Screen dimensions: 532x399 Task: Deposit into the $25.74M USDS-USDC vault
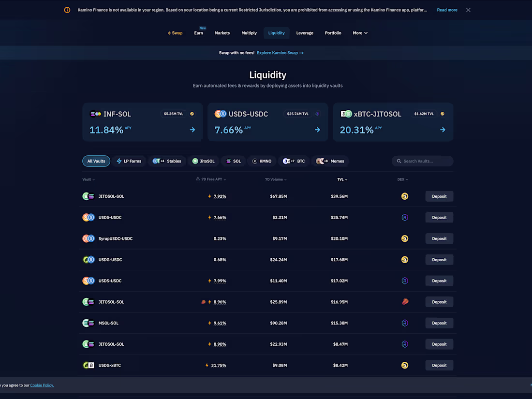coord(439,218)
